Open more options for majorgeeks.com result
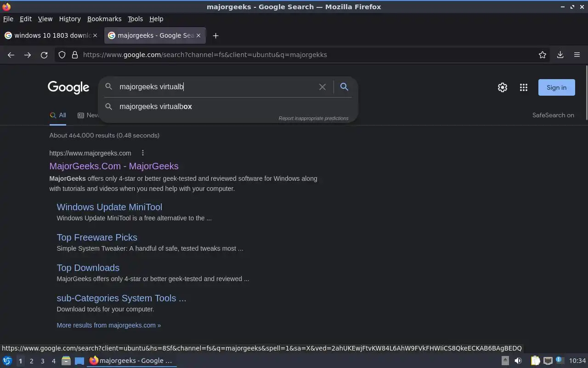 [143, 153]
